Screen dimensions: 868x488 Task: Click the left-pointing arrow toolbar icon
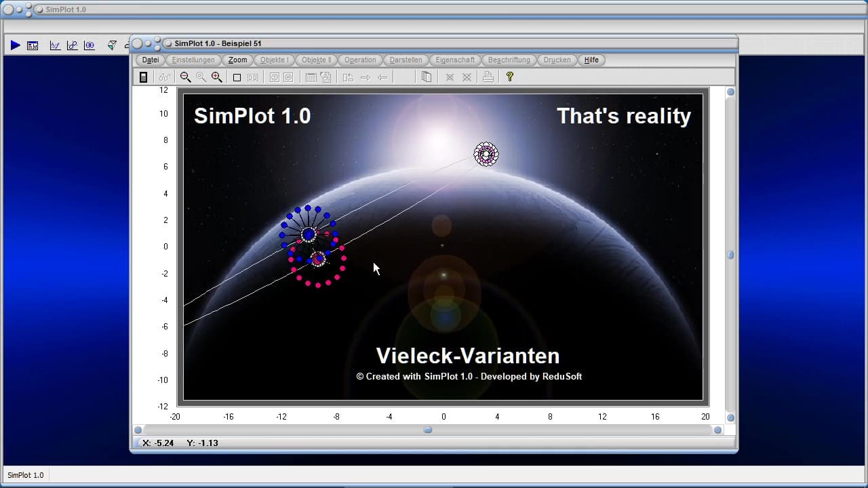tap(382, 77)
